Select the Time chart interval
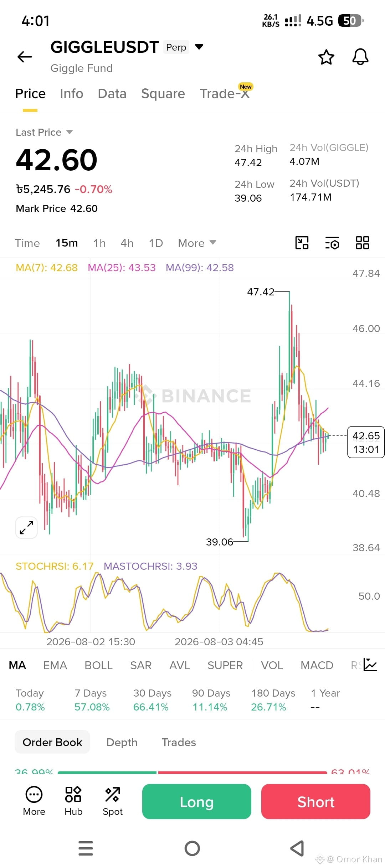The image size is (385, 868). point(27,243)
